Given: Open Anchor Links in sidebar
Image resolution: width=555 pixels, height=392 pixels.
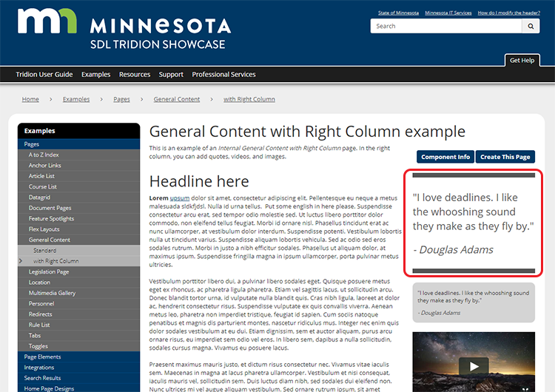Looking at the screenshot, I should (79, 165).
